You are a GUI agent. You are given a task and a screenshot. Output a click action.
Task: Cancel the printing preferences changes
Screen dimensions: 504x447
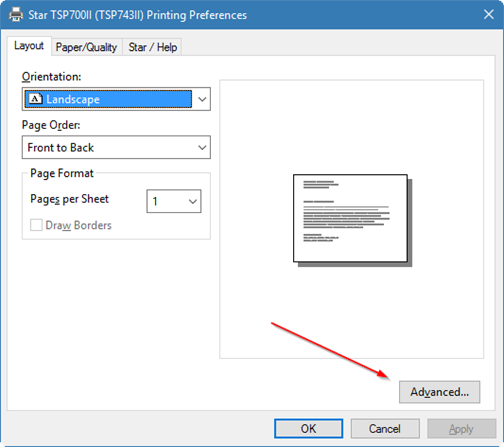[385, 429]
